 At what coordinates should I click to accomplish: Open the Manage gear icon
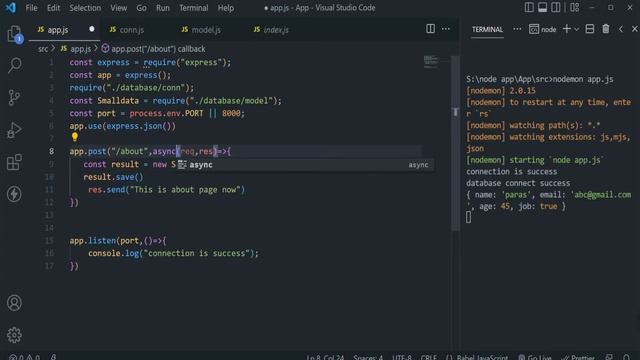(x=14, y=335)
